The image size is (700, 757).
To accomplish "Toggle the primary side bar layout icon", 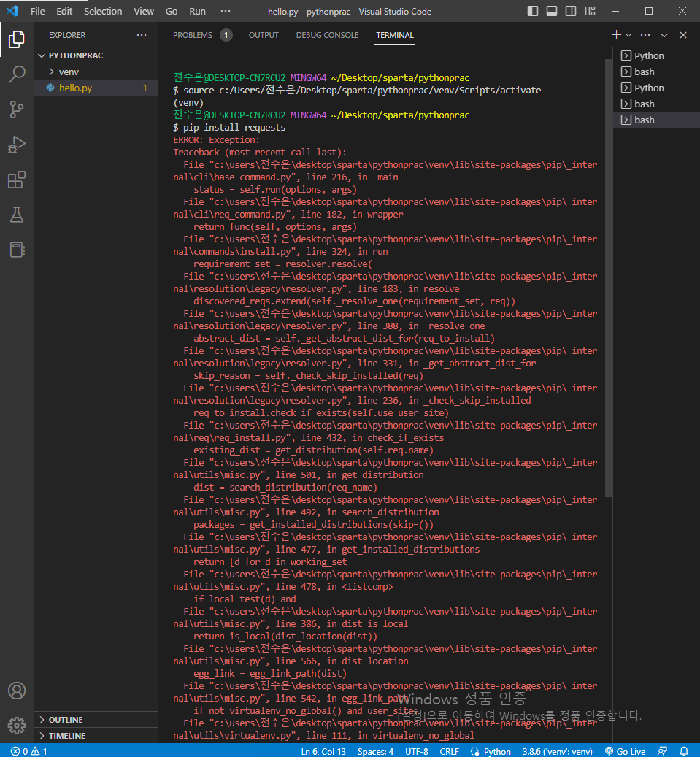I will (x=533, y=11).
